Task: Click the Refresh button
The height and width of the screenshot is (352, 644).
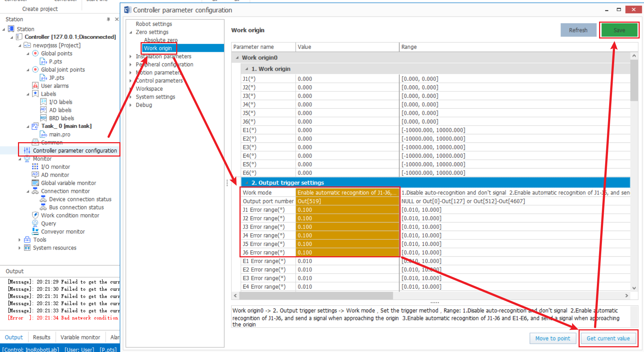Action: [x=578, y=30]
